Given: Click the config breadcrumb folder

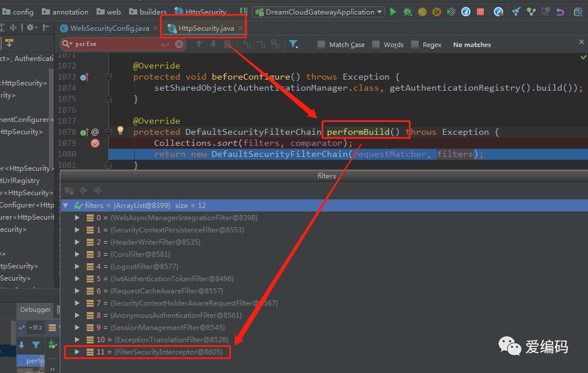Looking at the screenshot, I should tap(17, 12).
